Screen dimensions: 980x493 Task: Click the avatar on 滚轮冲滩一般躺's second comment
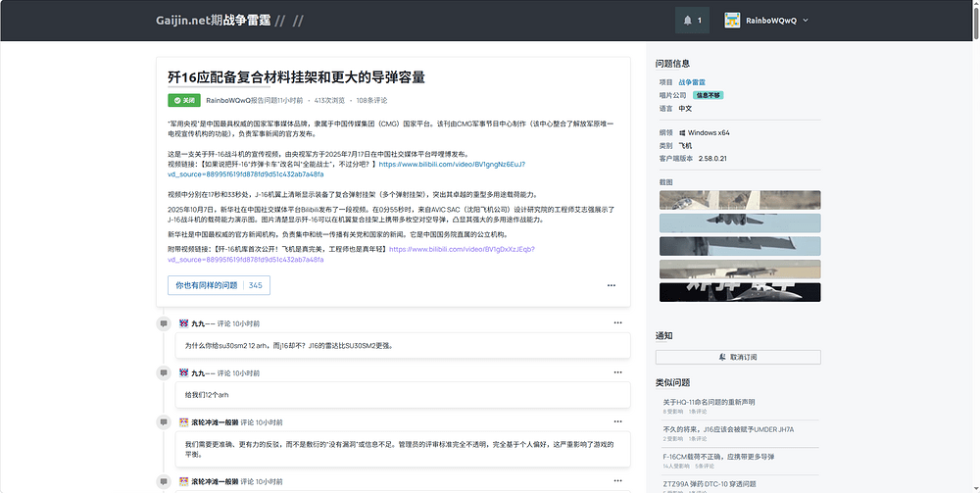(x=184, y=482)
